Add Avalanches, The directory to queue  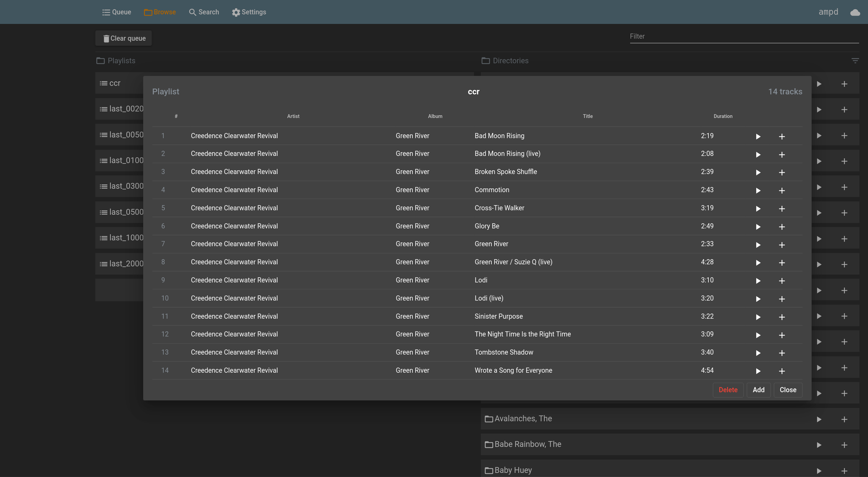tap(844, 419)
